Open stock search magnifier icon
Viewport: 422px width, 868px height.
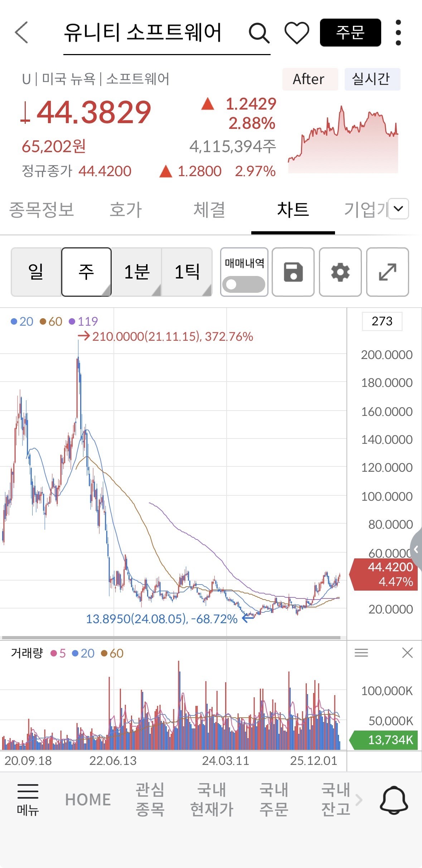tap(259, 33)
